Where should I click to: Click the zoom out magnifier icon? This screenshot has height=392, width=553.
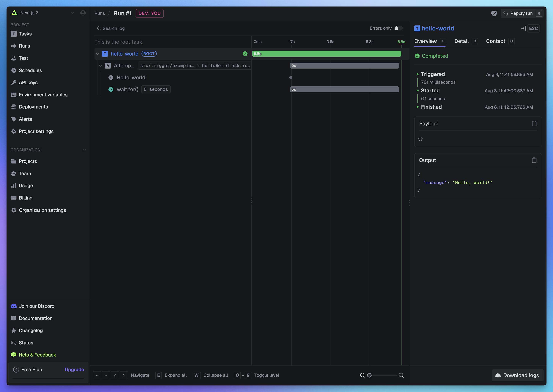(362, 375)
